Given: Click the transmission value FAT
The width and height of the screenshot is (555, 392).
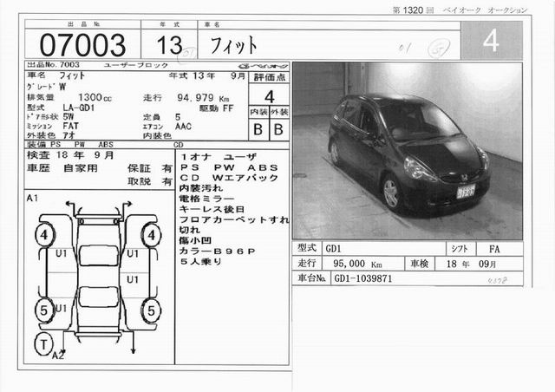Looking at the screenshot, I should 71,126.
